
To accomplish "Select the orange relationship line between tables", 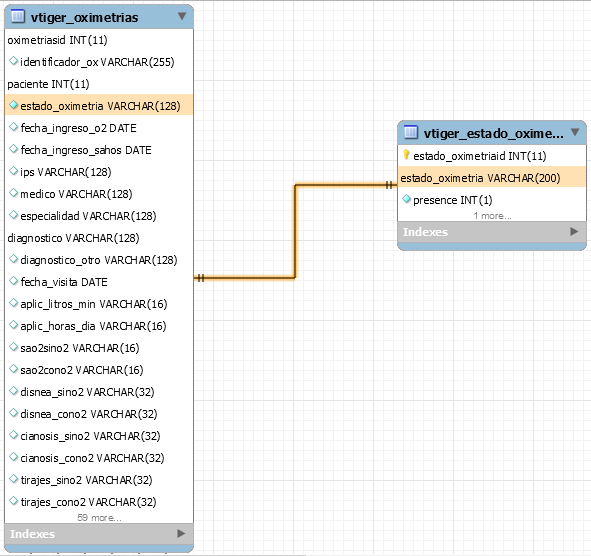I will coord(295,231).
